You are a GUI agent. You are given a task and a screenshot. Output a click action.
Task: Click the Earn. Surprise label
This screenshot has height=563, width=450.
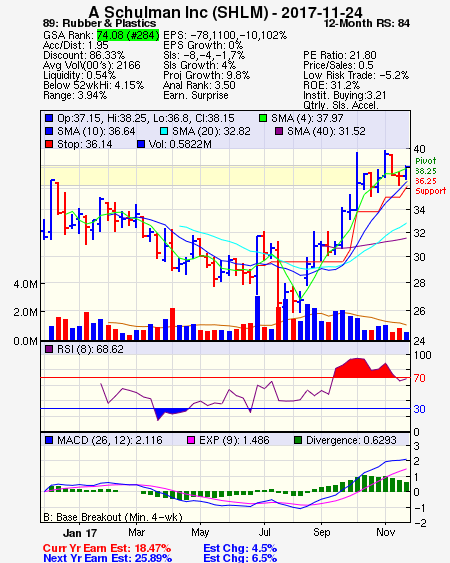click(196, 96)
